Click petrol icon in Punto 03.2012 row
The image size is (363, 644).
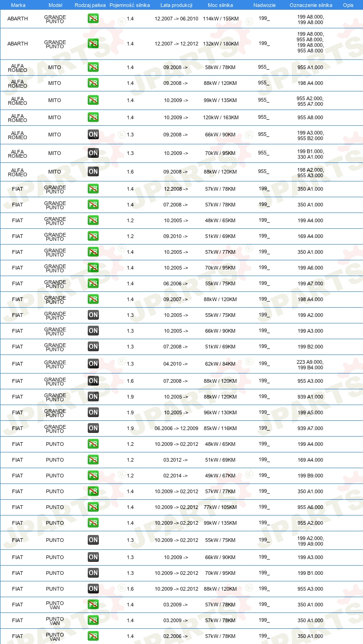click(x=93, y=460)
